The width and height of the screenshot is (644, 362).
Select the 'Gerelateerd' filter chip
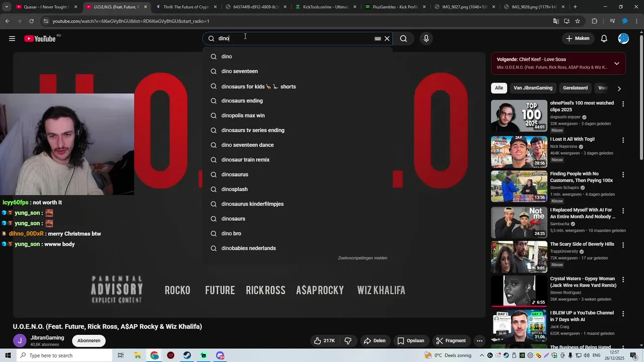click(x=575, y=88)
